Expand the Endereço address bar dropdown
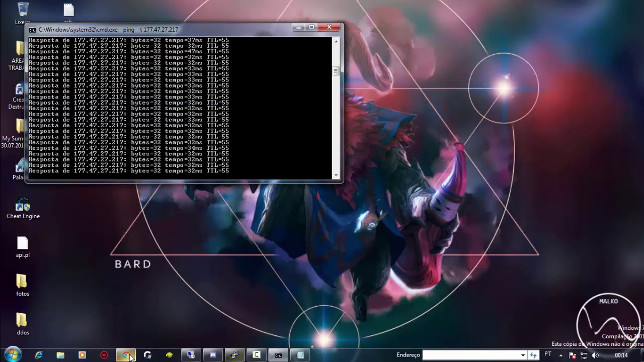Screen dimensions: 644x362 (x=523, y=355)
